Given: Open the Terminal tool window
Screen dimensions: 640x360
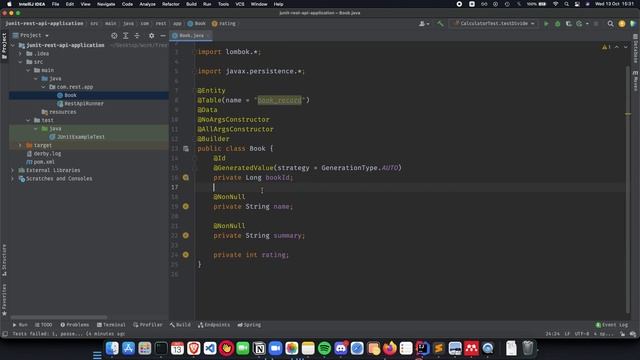Looking at the screenshot, I should (x=111, y=325).
